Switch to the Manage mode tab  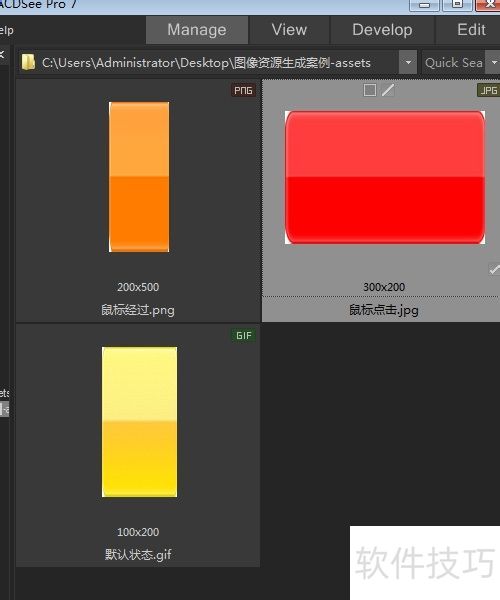tap(197, 30)
